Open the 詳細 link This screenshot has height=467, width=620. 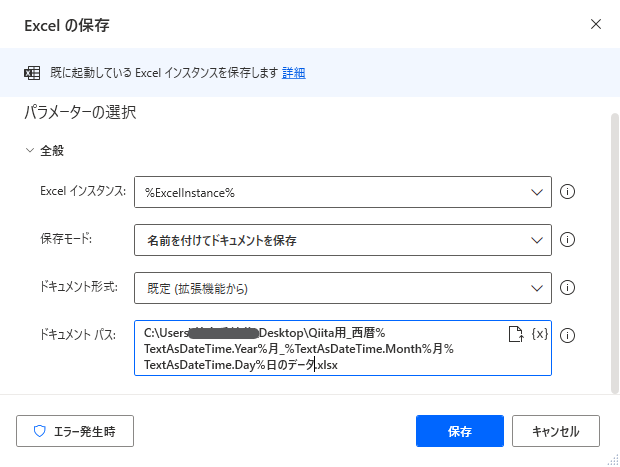[293, 73]
